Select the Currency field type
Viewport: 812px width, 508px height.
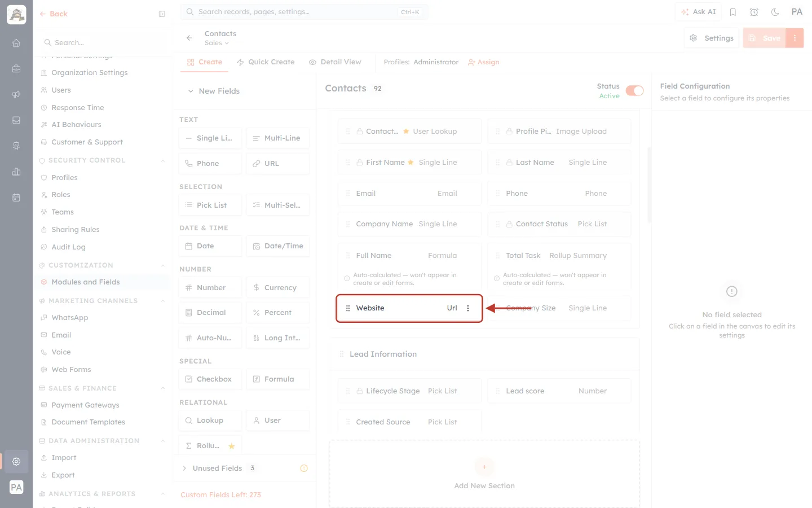pos(278,287)
